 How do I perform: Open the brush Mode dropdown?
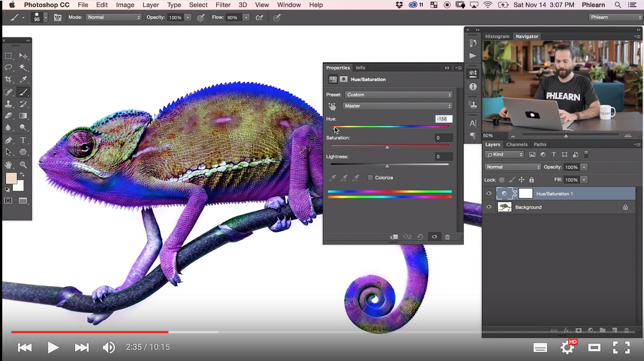pyautogui.click(x=113, y=17)
